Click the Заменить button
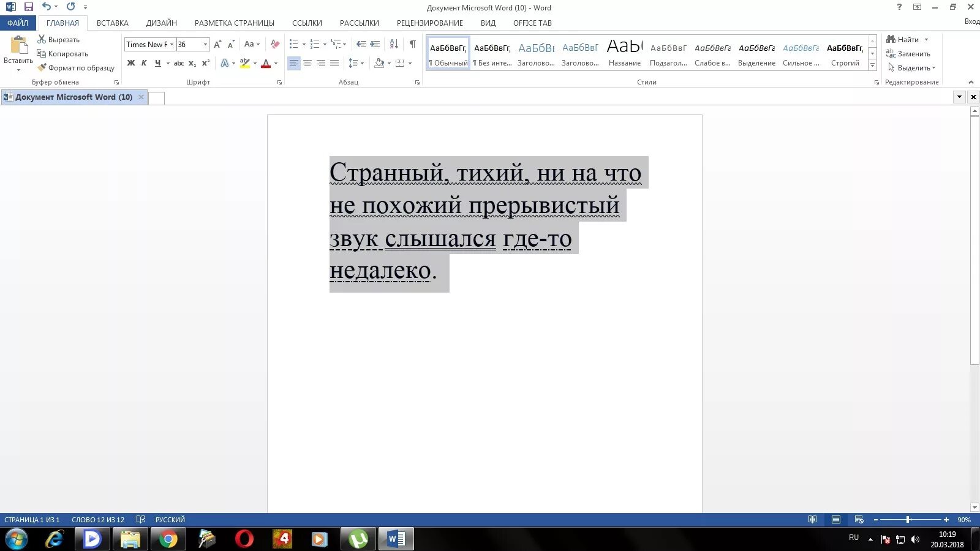This screenshot has width=980, height=551. pos(912,53)
